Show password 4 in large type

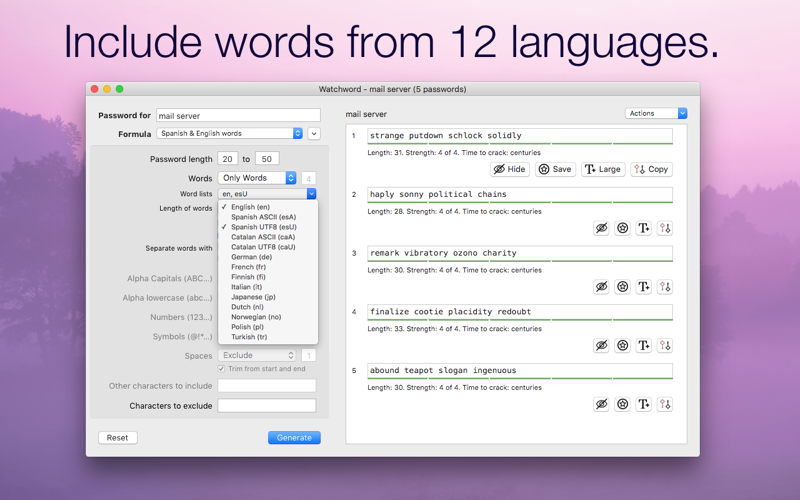(x=643, y=345)
